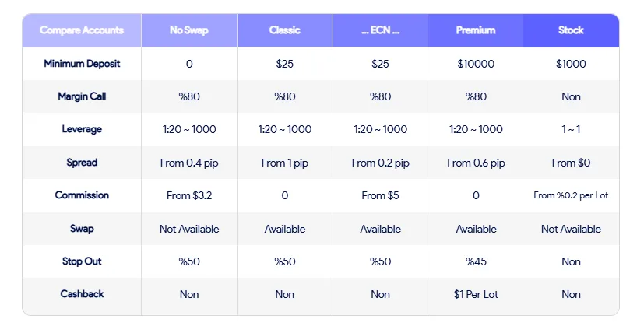Viewport: 644px width, 333px height.
Task: Click the Commission row label
Action: 82,195
